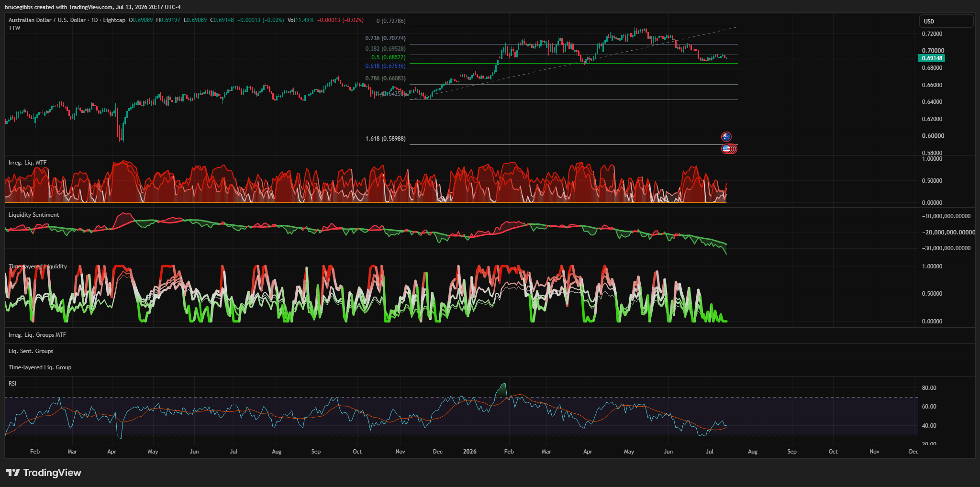Click the 0.66000 price axis label
Screen dimensions: 980x487
coord(932,85)
